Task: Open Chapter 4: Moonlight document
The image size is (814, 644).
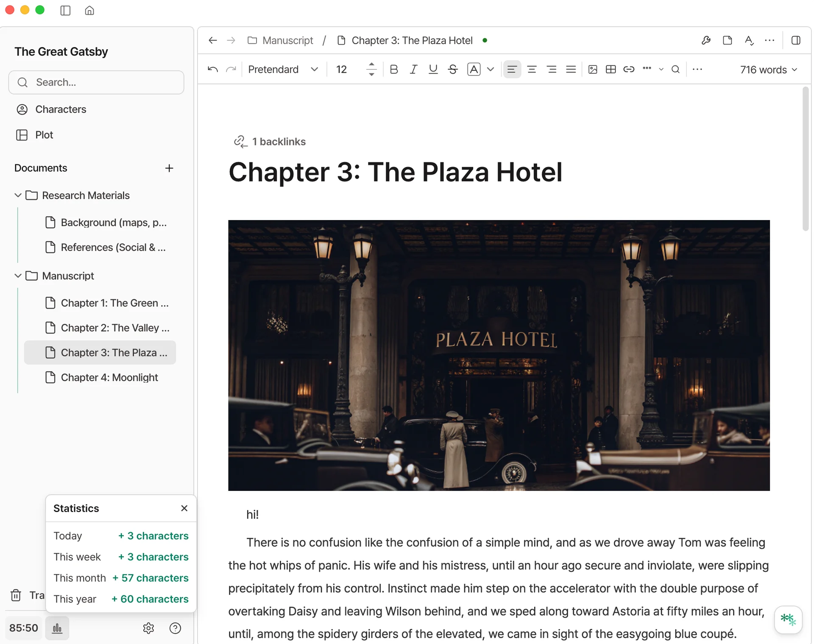Action: (x=109, y=377)
